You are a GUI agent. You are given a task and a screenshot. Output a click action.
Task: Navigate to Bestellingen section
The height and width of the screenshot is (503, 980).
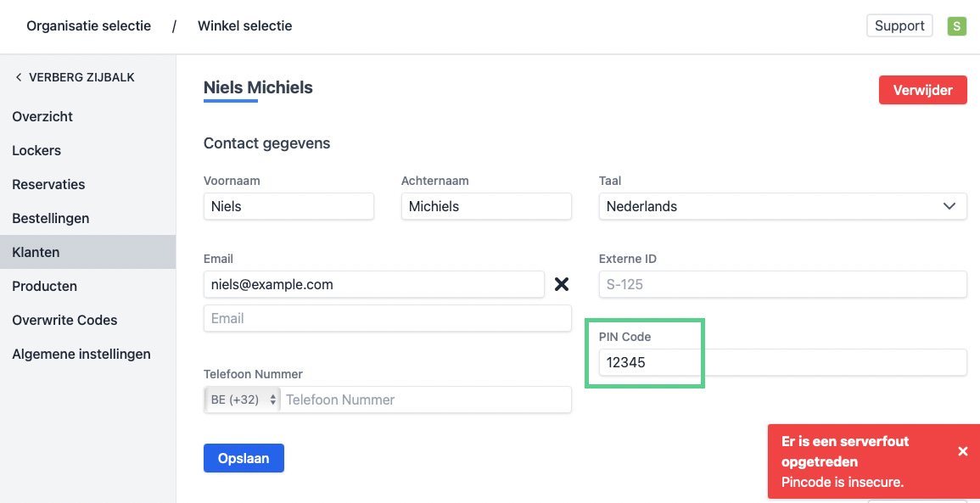[51, 218]
